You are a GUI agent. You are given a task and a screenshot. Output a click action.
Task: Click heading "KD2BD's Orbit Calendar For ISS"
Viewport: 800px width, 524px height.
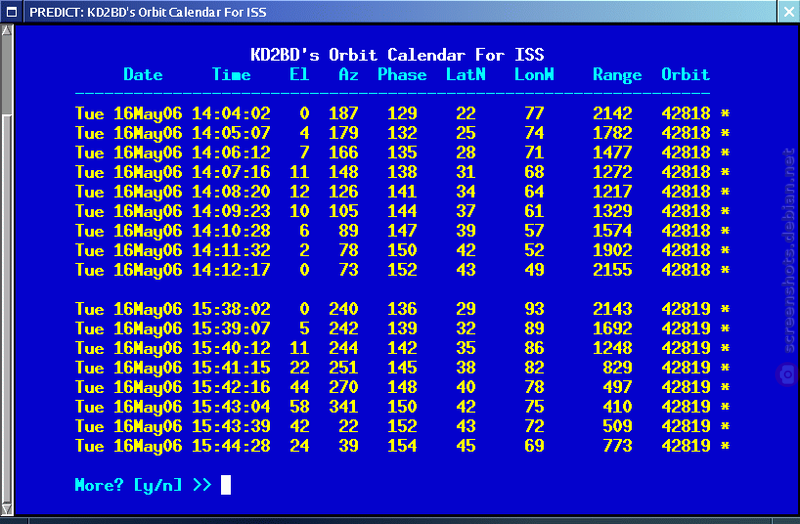(397, 55)
